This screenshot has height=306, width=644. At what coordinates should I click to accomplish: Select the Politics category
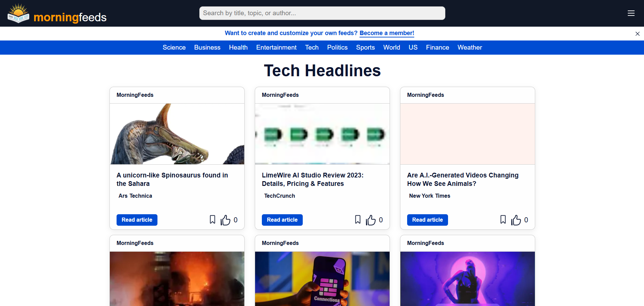click(337, 48)
